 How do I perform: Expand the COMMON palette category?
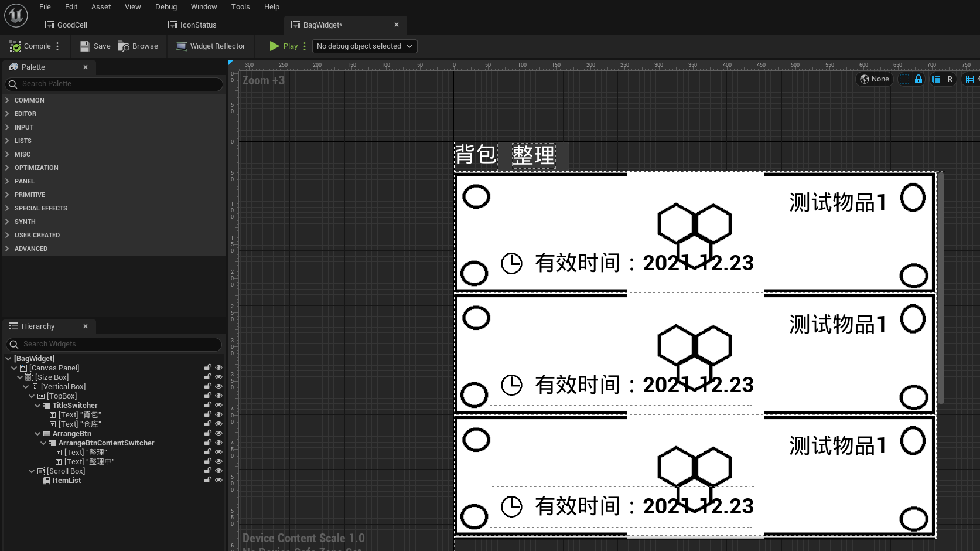(x=7, y=100)
